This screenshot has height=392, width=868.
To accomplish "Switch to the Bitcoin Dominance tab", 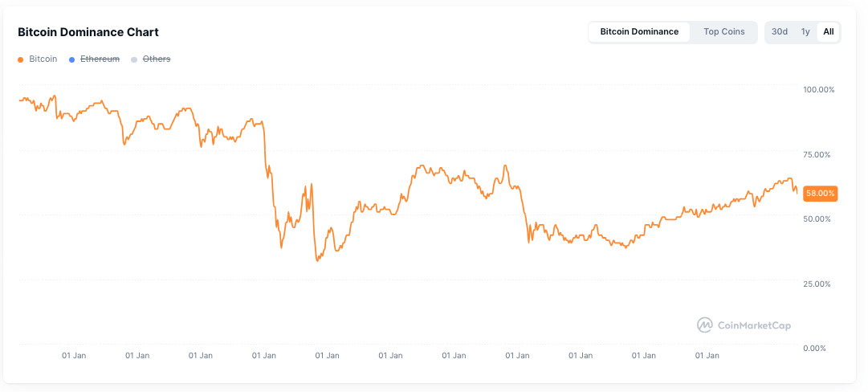I will [639, 32].
